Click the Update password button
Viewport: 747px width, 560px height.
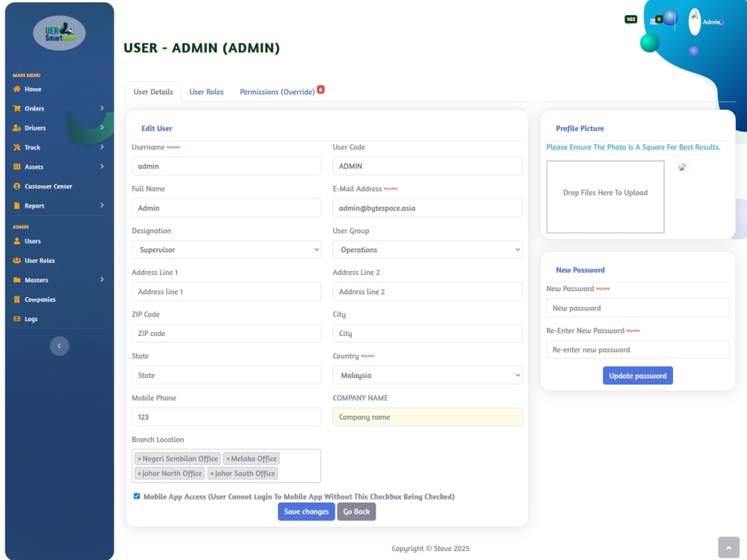[x=638, y=376]
